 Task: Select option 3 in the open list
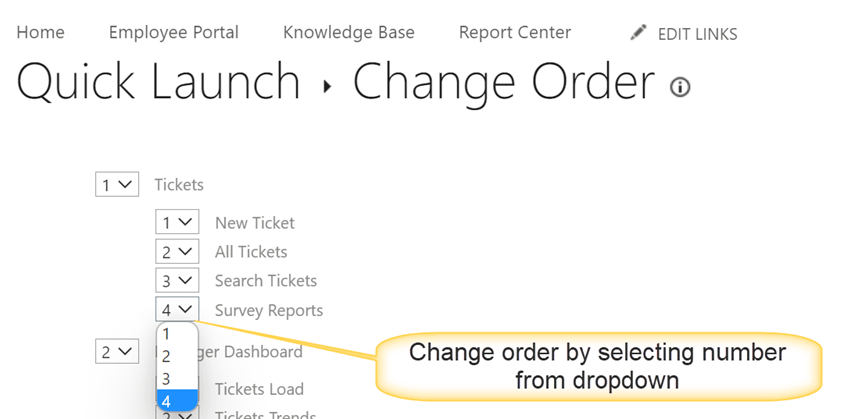(177, 379)
